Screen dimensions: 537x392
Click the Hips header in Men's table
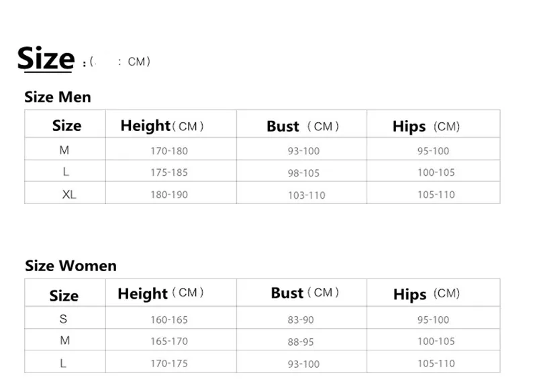[426, 126]
